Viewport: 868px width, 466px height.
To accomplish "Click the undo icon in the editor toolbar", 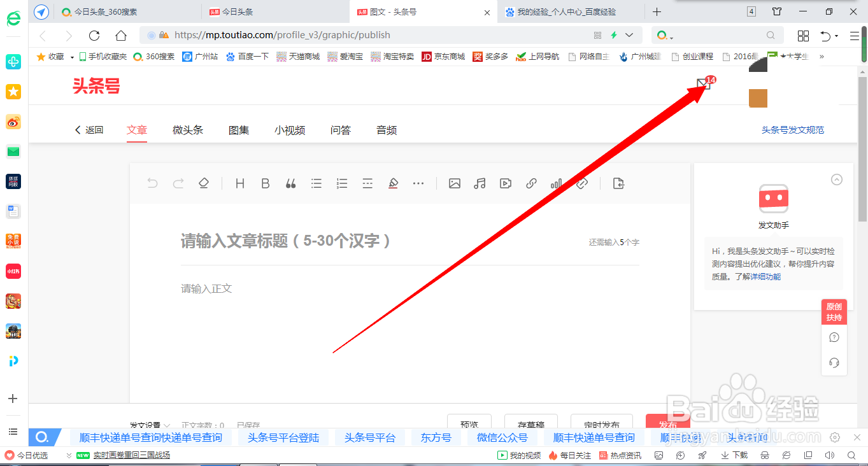I will point(152,183).
